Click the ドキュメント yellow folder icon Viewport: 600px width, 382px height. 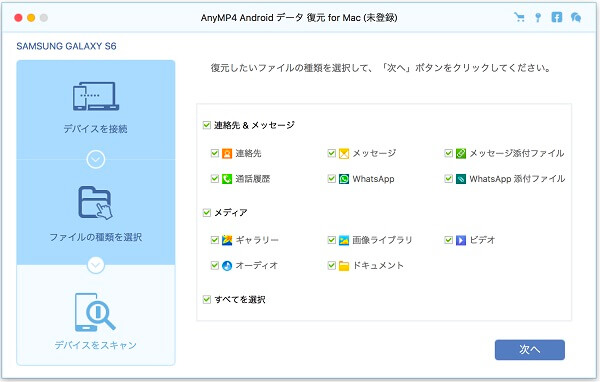pos(344,265)
